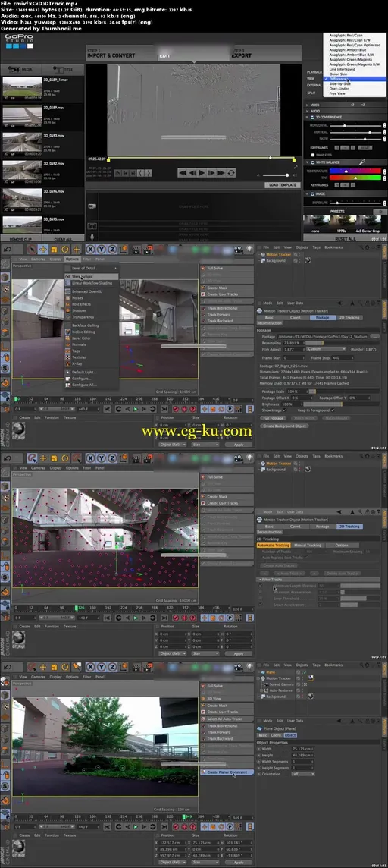Toggle X axis lock in second frame toolbar
The width and height of the screenshot is (388, 868).
point(90,250)
